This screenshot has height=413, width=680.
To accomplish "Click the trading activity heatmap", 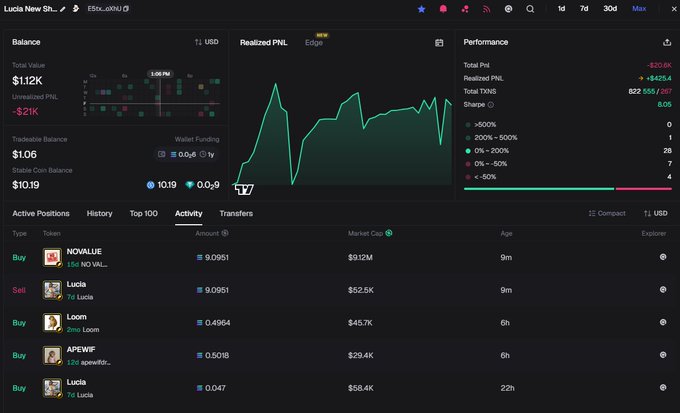I will (x=152, y=97).
